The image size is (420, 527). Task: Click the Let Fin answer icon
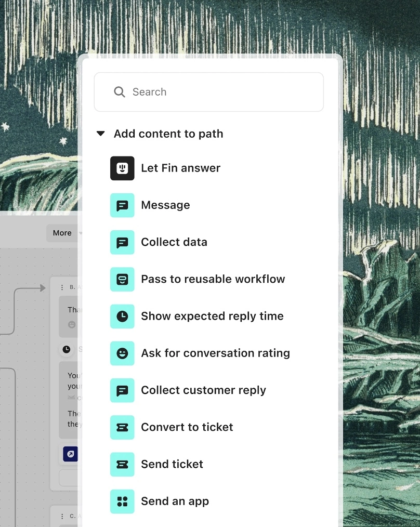(122, 168)
